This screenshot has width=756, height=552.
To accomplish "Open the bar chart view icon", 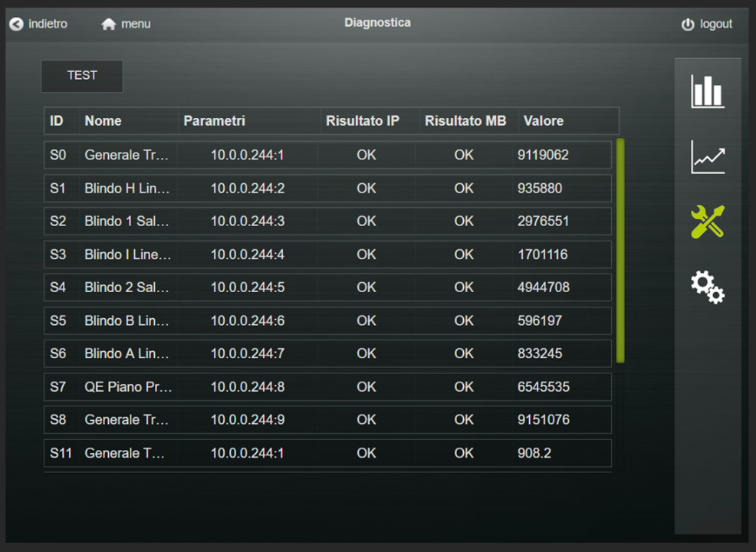I will click(x=707, y=91).
